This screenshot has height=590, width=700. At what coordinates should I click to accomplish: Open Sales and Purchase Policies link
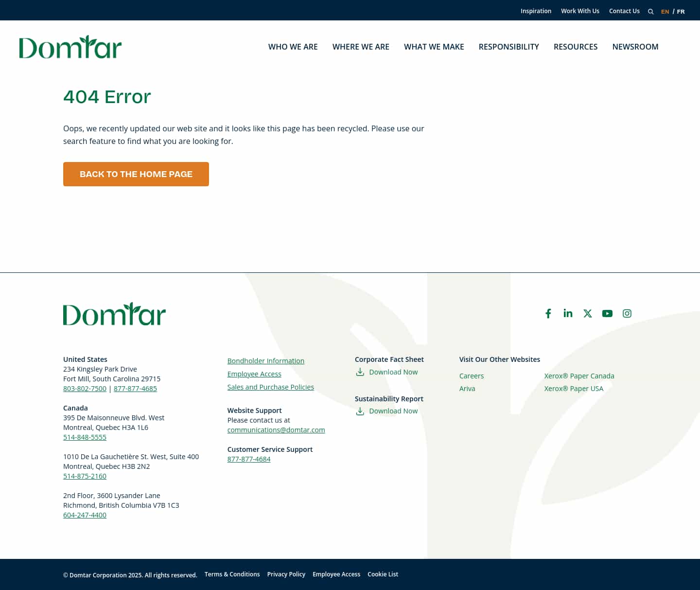271,387
